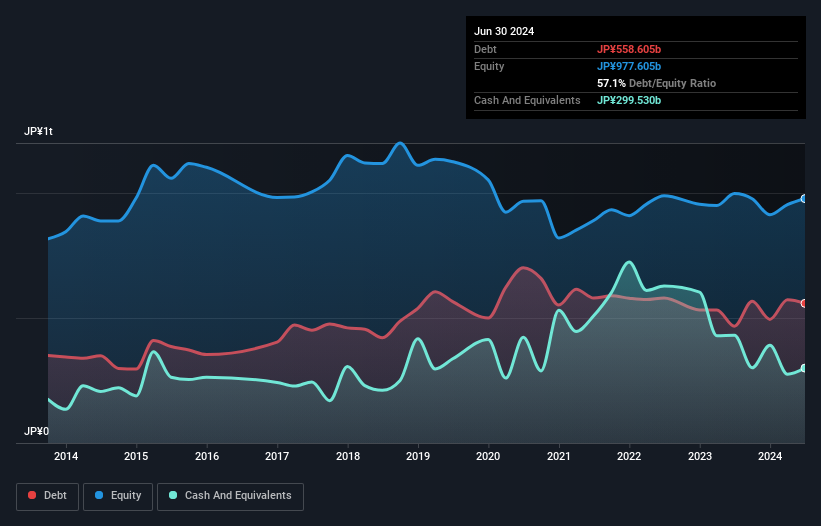Image resolution: width=821 pixels, height=526 pixels.
Task: Click the 2020 x-axis label
Action: (x=488, y=456)
